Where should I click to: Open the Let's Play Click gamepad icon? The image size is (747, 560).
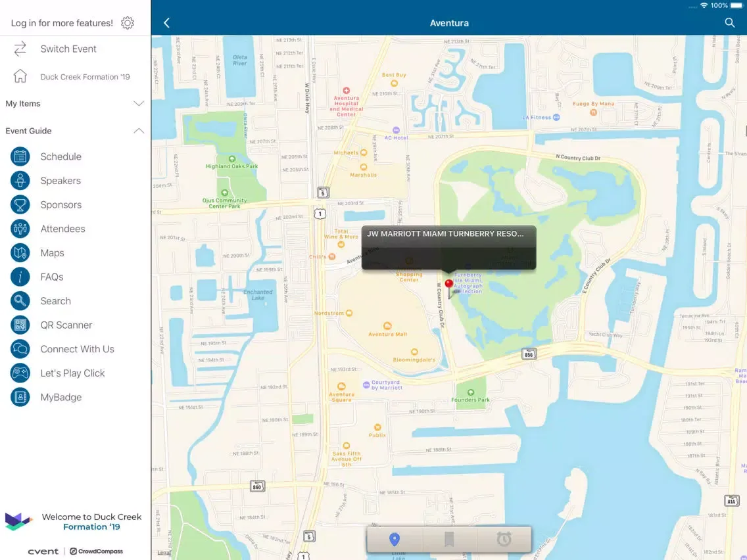20,373
